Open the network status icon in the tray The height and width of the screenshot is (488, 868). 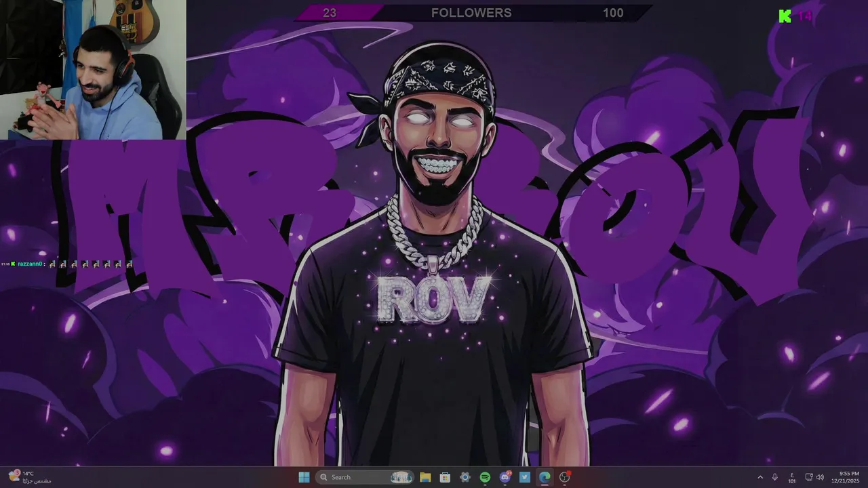(809, 477)
